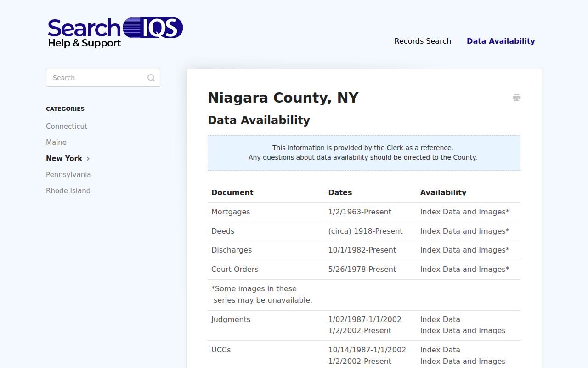
Task: Click the date 10/1/1982-Present
Action: (x=362, y=250)
